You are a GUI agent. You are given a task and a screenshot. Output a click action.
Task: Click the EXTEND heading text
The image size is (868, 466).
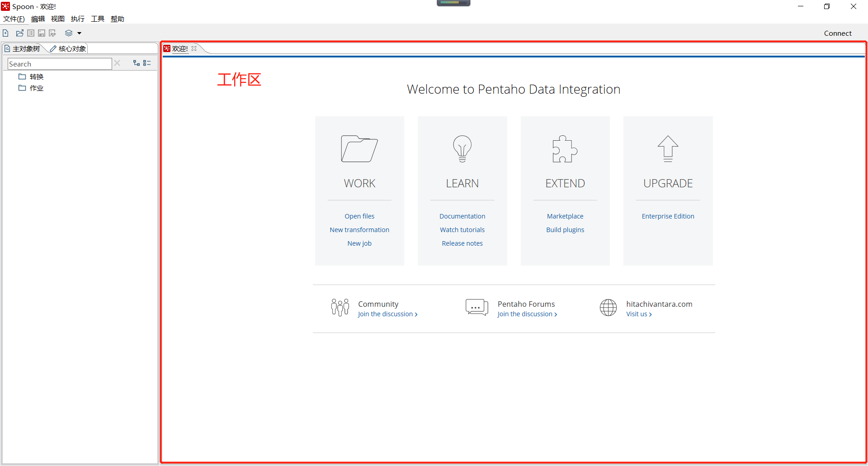565,183
